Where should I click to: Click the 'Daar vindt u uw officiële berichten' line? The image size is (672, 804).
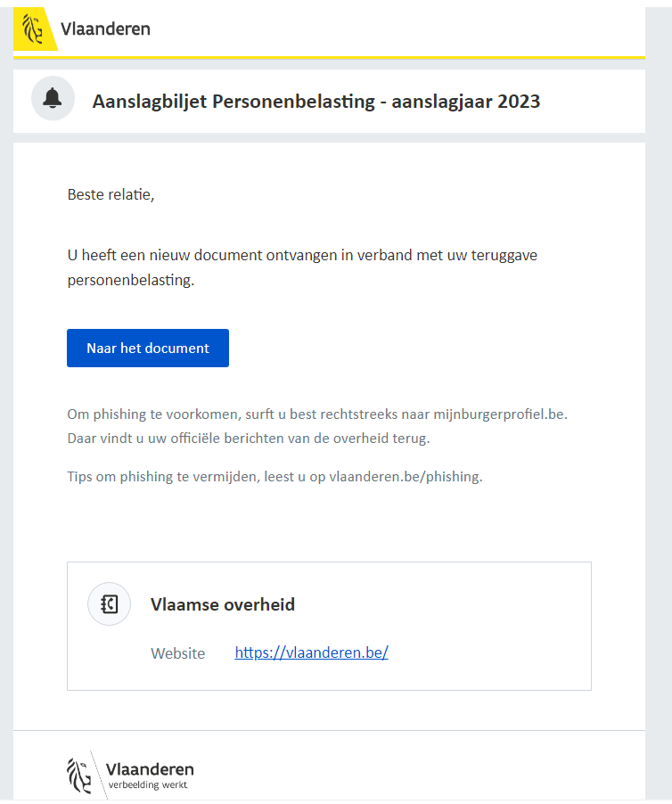click(249, 439)
